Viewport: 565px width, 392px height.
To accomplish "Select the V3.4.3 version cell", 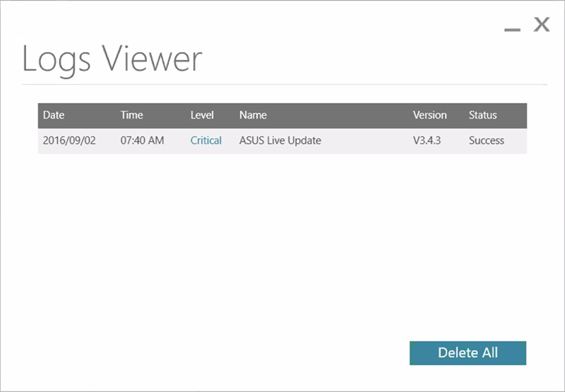I will pyautogui.click(x=427, y=140).
